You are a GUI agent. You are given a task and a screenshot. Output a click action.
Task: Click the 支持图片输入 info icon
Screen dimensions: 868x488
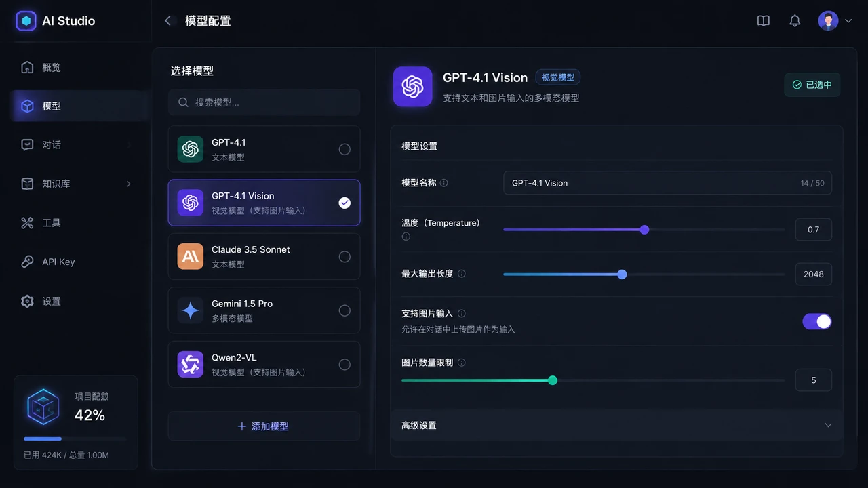pyautogui.click(x=462, y=314)
